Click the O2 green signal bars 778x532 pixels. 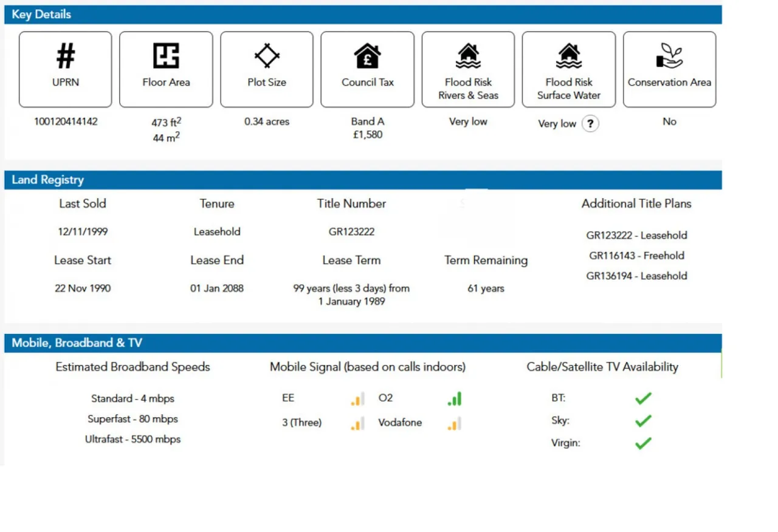(x=454, y=399)
